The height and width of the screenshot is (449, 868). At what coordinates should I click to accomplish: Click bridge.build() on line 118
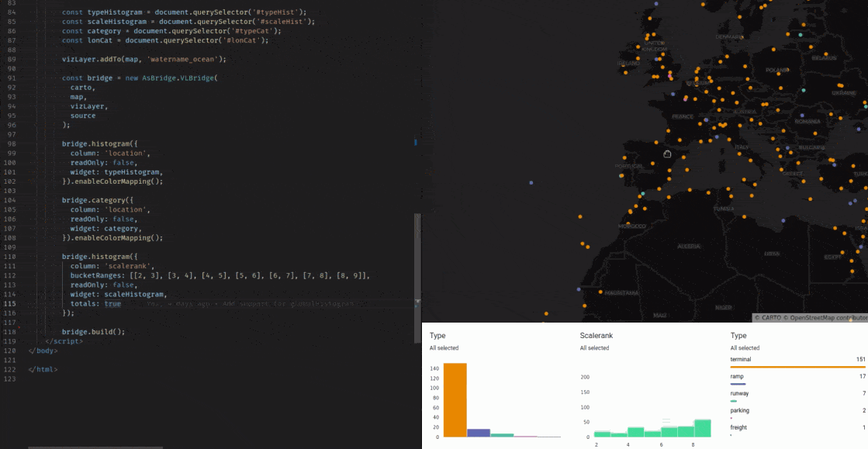pos(93,332)
